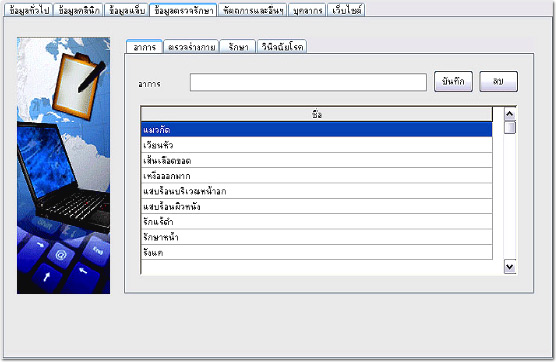Select the วินิจฉัยโรค sub-tab
The width and height of the screenshot is (556, 362).
[x=282, y=47]
